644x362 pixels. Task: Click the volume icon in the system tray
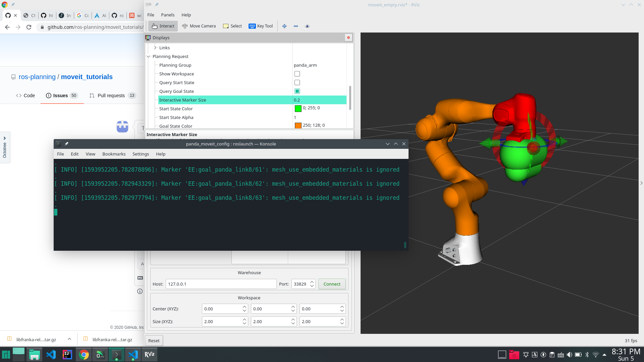pyautogui.click(x=570, y=354)
